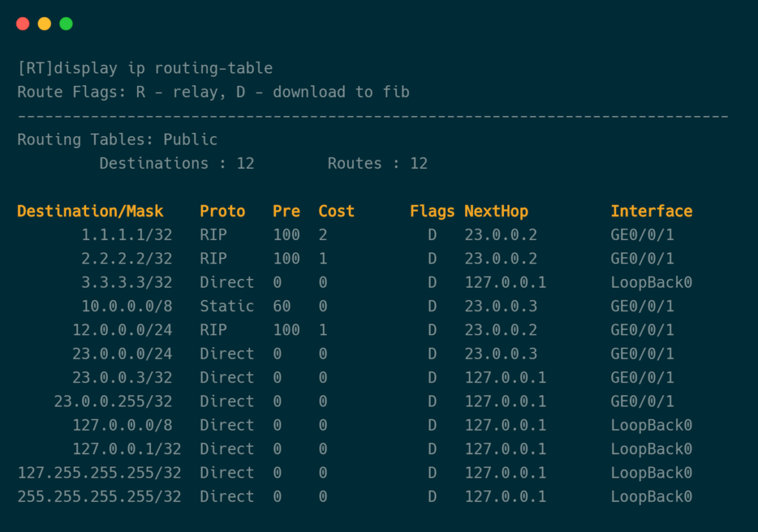Click the Routing Tables: Public text
Image resolution: width=758 pixels, height=532 pixels.
118,140
